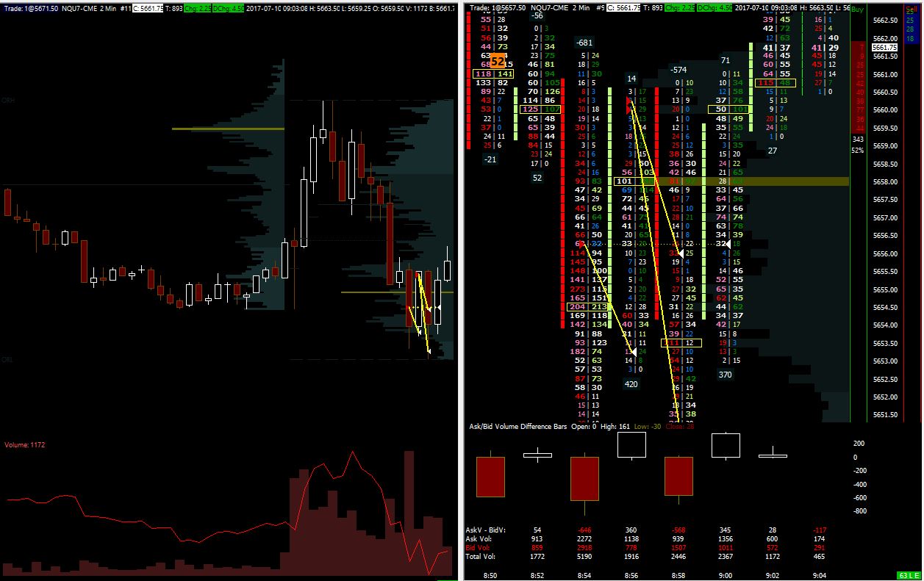Click the Buy column header in the trade DOM
924x581 pixels.
pyautogui.click(x=858, y=10)
